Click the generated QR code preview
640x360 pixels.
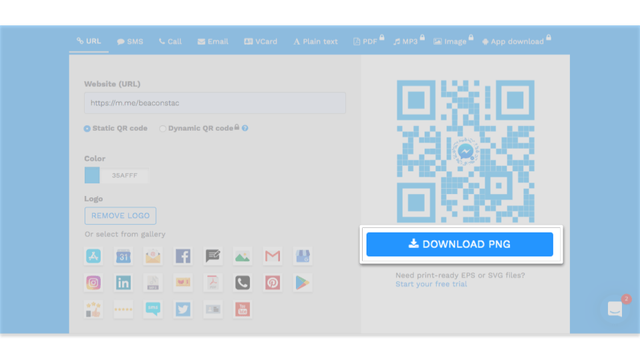click(x=465, y=151)
